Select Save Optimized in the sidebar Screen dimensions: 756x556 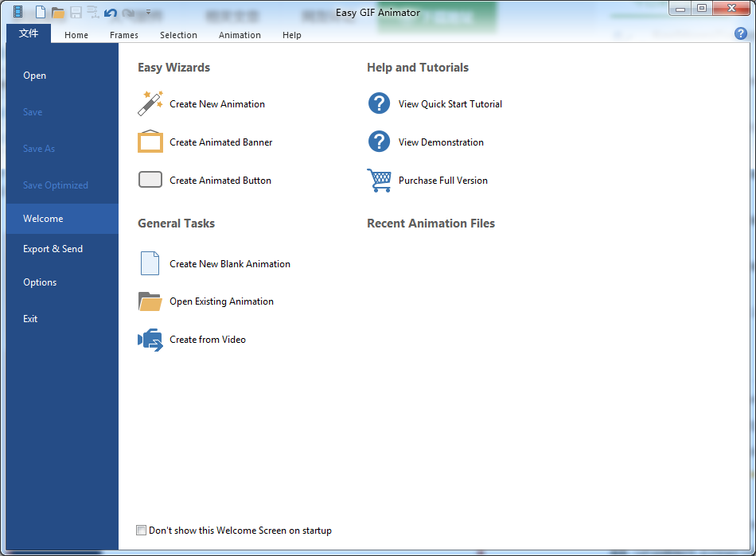coord(62,185)
